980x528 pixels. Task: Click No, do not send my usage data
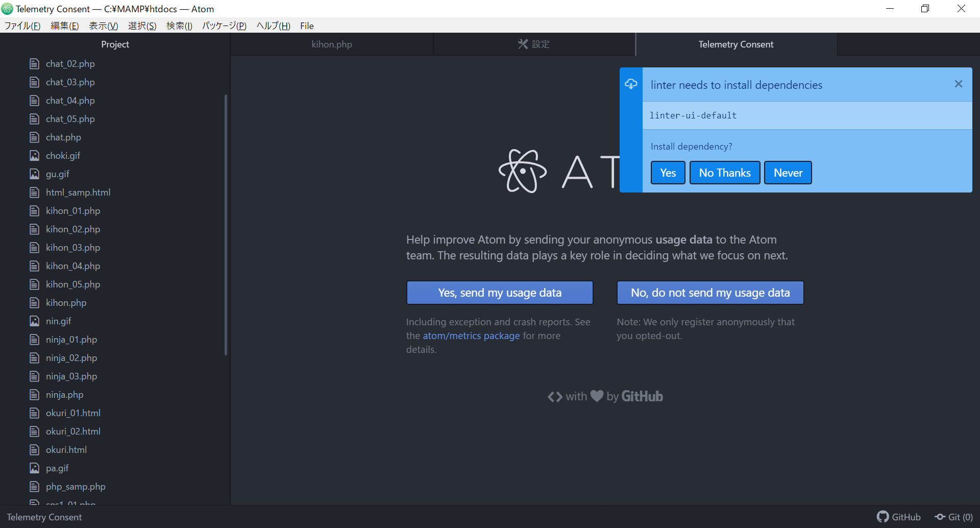(710, 293)
